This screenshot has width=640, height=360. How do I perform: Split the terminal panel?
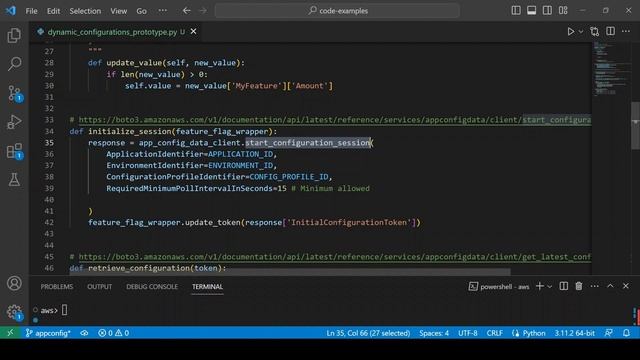[x=563, y=286]
